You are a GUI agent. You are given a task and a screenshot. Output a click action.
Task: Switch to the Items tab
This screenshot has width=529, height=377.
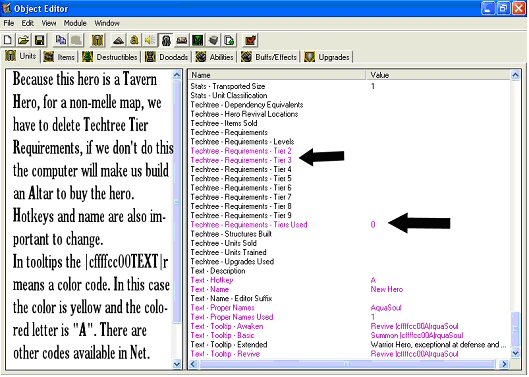point(59,57)
